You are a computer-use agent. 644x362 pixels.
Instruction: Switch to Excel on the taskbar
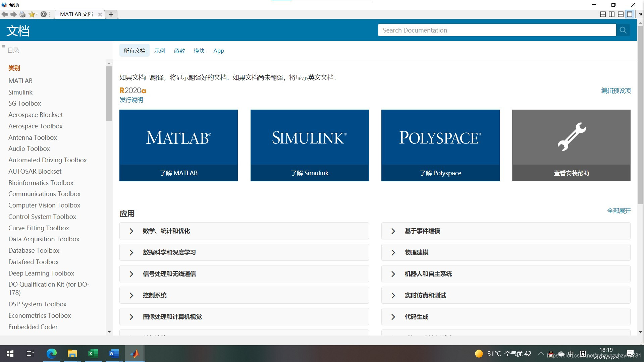coord(93,354)
